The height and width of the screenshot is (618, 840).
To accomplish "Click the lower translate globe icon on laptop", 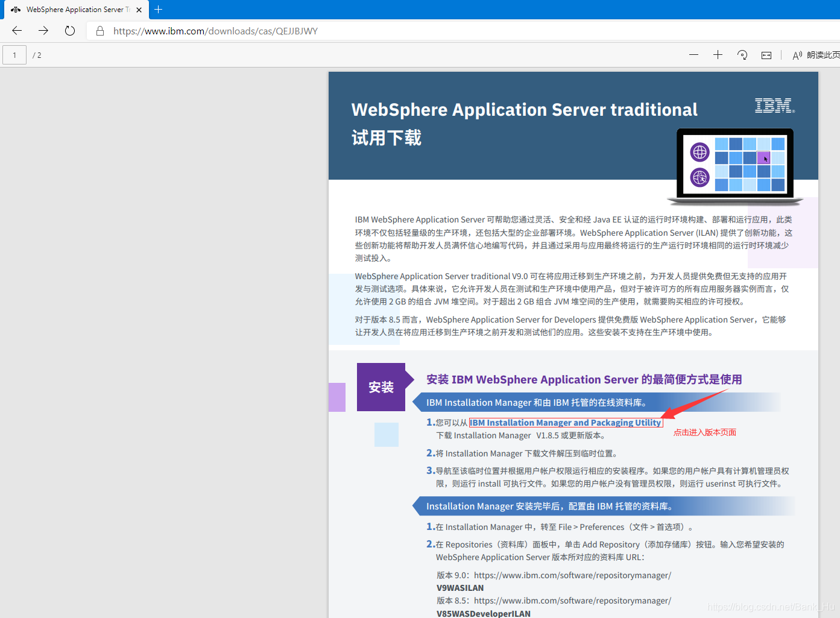I will pyautogui.click(x=700, y=177).
